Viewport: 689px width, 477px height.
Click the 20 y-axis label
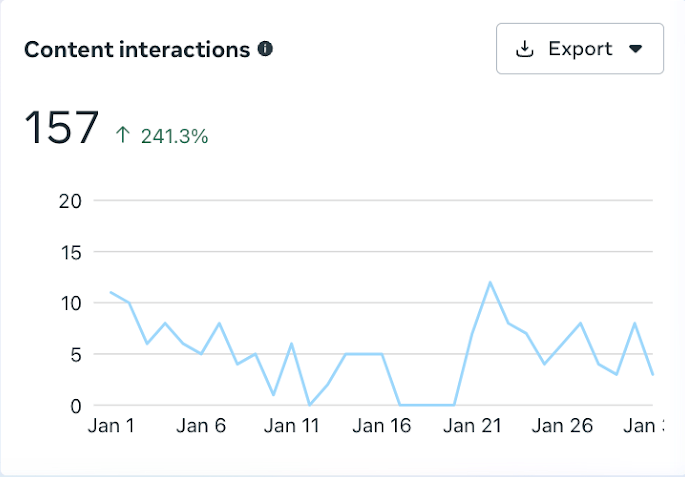pyautogui.click(x=71, y=200)
